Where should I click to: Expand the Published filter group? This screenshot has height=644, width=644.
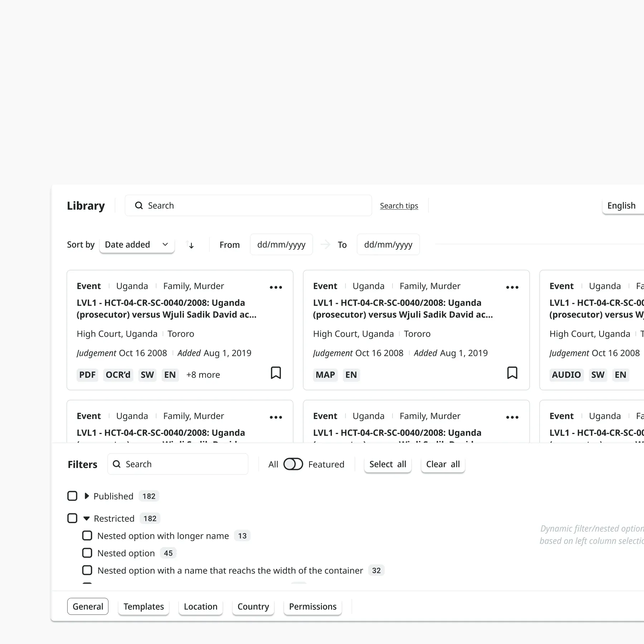click(87, 496)
